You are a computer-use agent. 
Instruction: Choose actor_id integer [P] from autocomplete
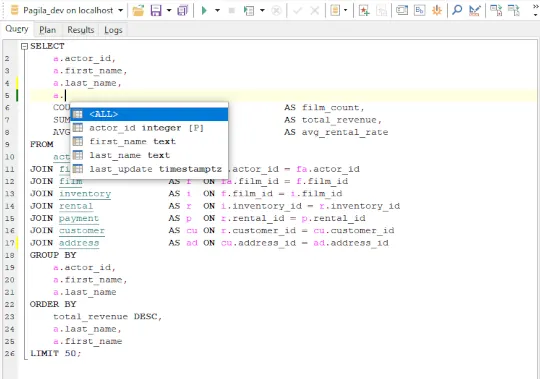[x=149, y=128]
